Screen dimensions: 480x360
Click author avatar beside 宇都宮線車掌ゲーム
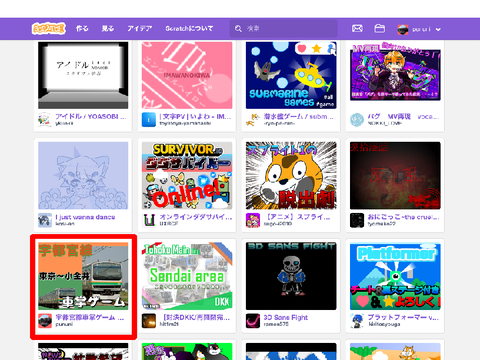pyautogui.click(x=45, y=321)
